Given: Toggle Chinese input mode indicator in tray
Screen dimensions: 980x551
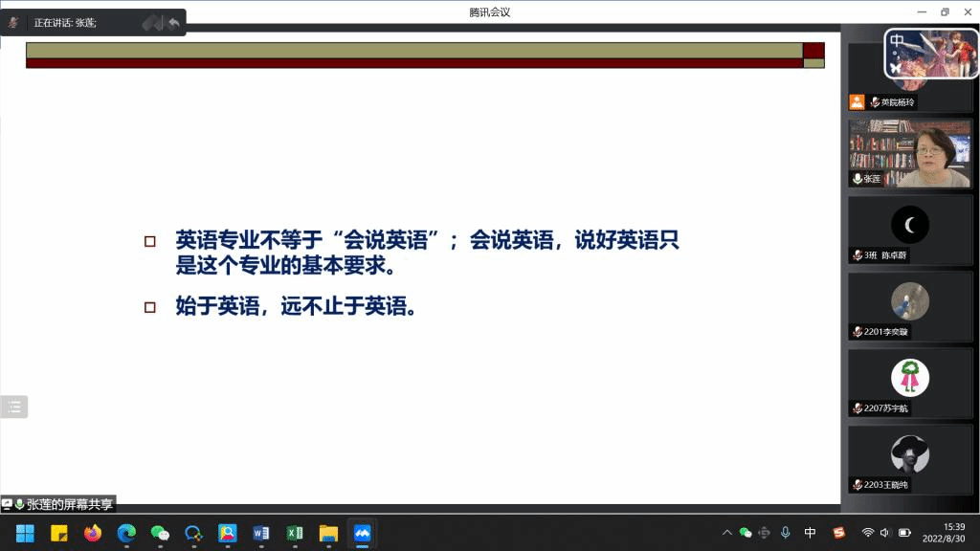Looking at the screenshot, I should point(811,533).
